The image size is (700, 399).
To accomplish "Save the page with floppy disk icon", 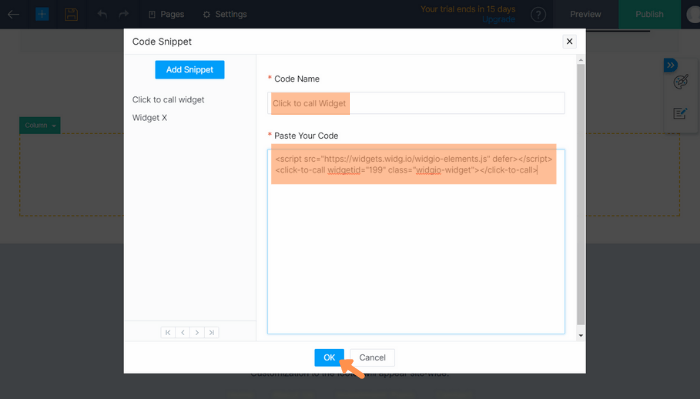I will click(71, 14).
